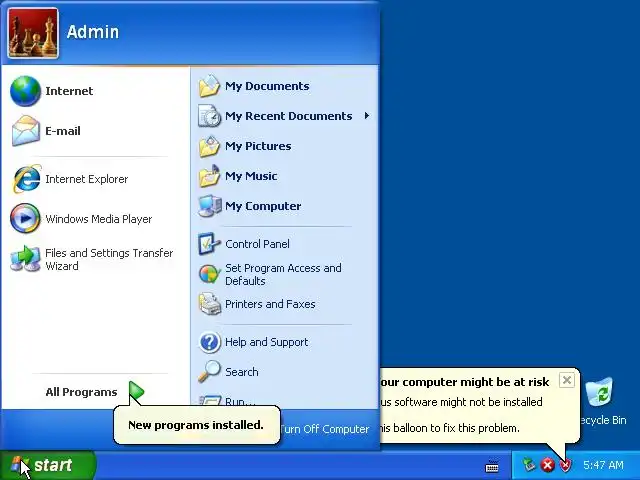The height and width of the screenshot is (480, 640).
Task: Click the 5:47 AM clock
Action: tap(603, 465)
